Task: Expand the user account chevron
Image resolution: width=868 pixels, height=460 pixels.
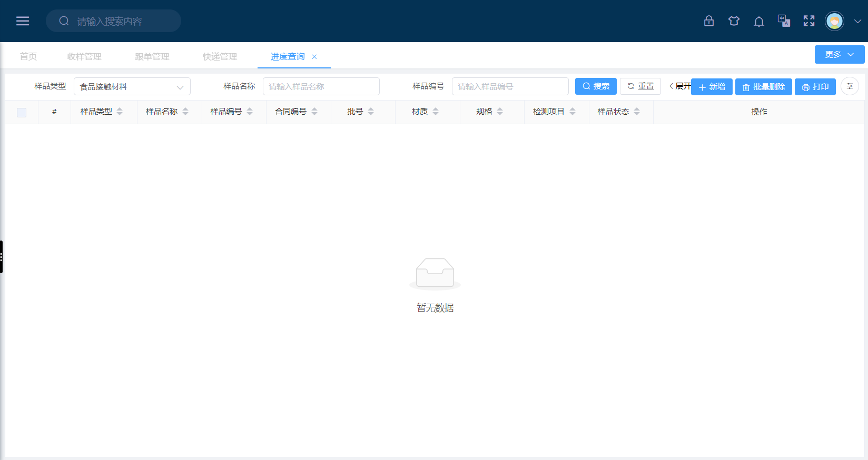Action: 857,22
